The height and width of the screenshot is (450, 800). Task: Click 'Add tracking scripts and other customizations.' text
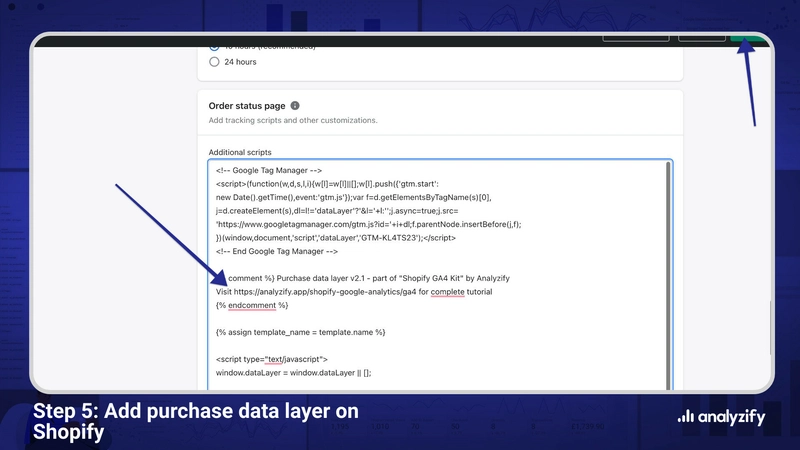click(x=293, y=120)
